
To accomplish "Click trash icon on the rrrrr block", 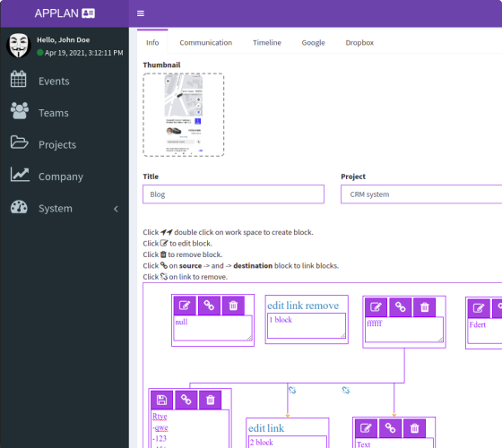I will (x=425, y=307).
